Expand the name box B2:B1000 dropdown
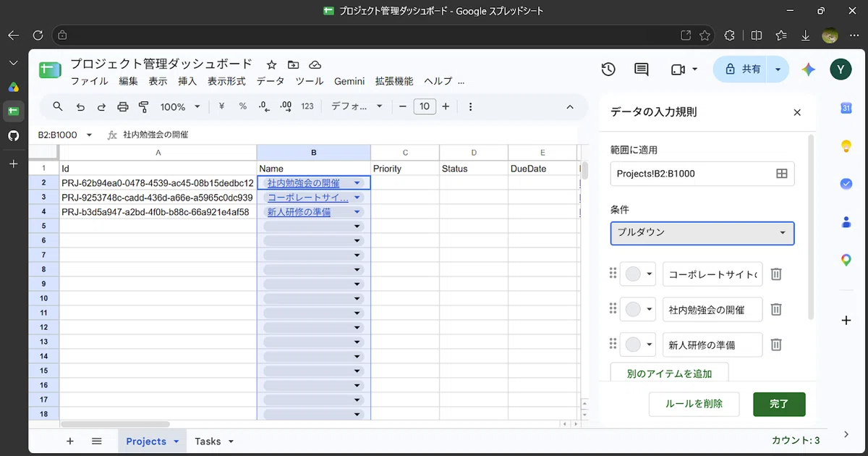This screenshot has width=868, height=456. coord(90,135)
